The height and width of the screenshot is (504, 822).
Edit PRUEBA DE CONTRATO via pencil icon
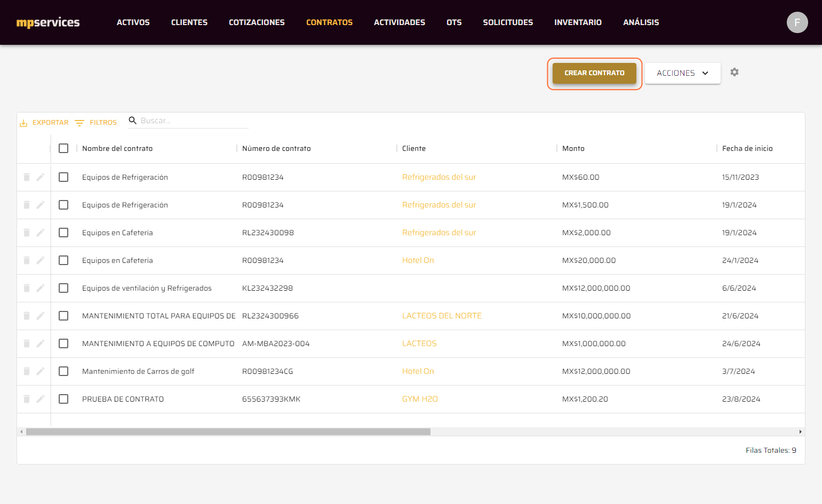tap(41, 399)
